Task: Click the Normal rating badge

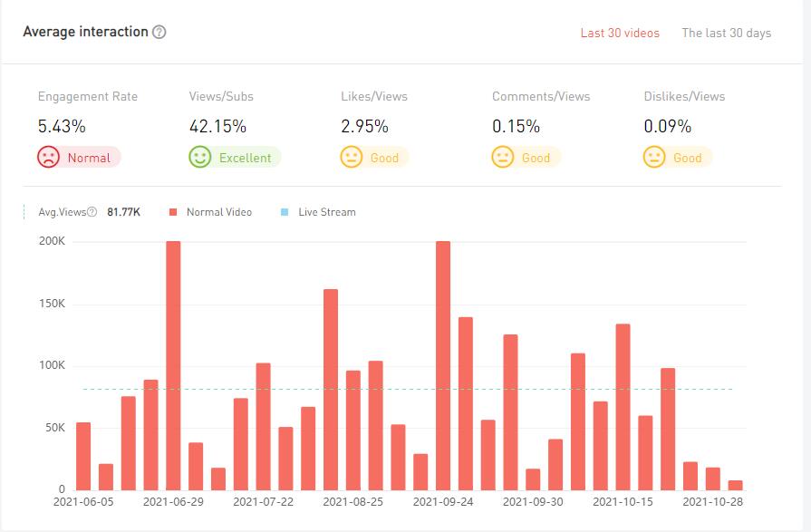Action: (x=89, y=158)
